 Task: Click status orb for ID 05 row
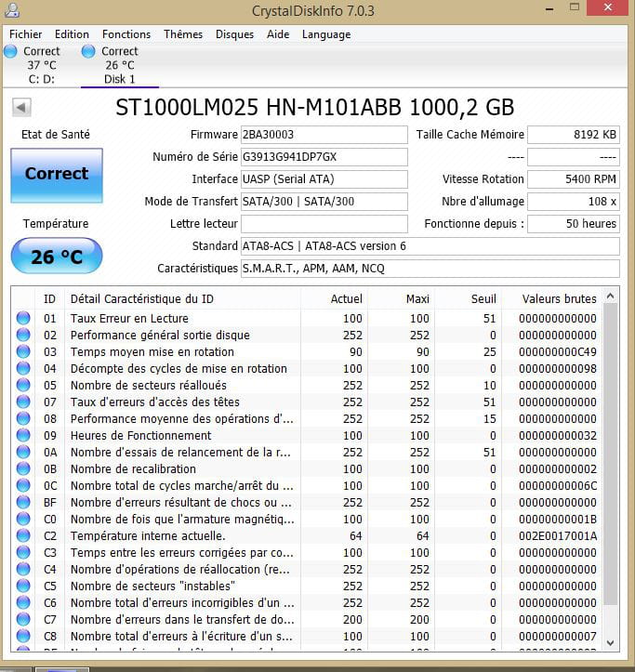pos(23,385)
